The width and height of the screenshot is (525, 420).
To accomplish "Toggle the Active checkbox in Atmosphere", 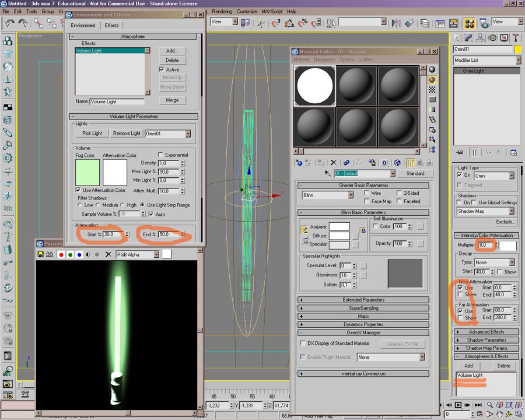I will pos(162,69).
